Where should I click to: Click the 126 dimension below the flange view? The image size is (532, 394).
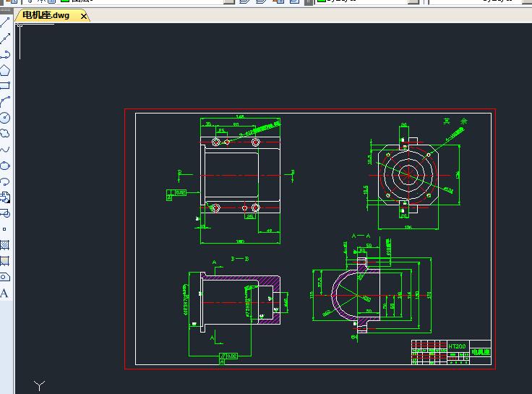(408, 227)
